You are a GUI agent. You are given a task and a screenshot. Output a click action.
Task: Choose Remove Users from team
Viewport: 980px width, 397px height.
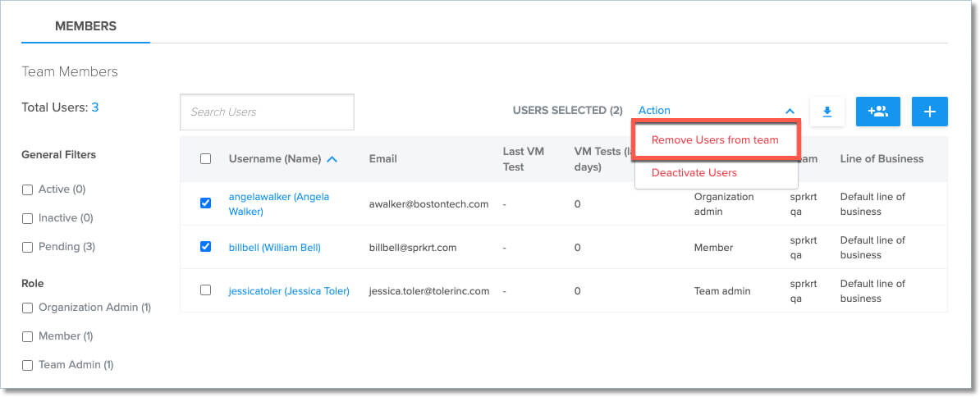click(715, 140)
